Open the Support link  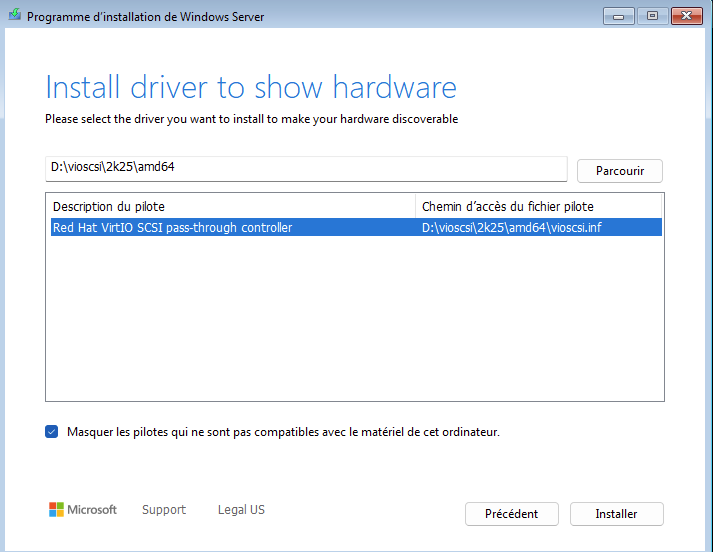click(x=164, y=510)
